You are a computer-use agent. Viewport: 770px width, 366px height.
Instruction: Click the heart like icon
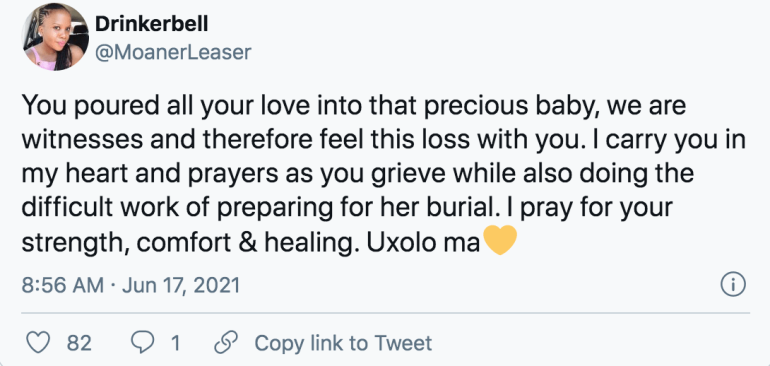[x=38, y=342]
